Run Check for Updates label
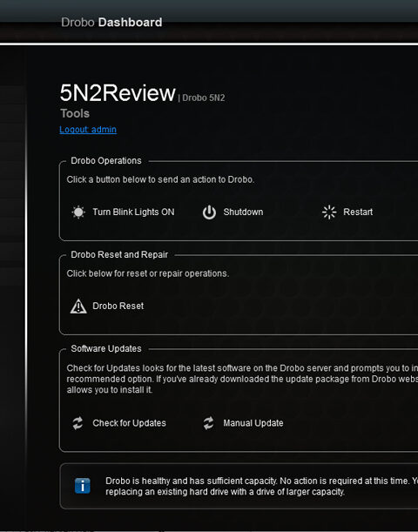 pyautogui.click(x=129, y=423)
